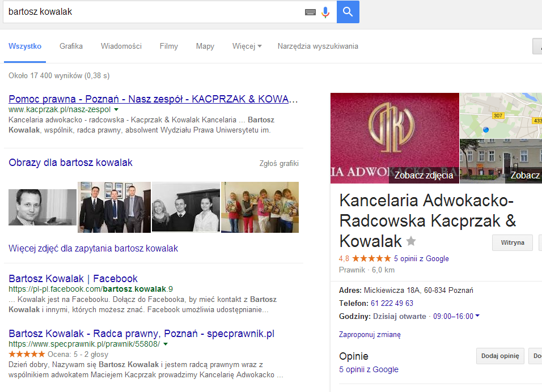Expand the arrow next to www.kacprzak.pl/nasz-zespol
This screenshot has width=542, height=392.
pos(116,109)
